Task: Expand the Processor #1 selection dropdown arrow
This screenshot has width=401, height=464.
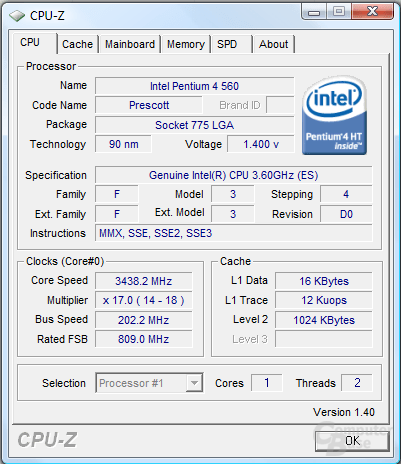Action: 194,383
